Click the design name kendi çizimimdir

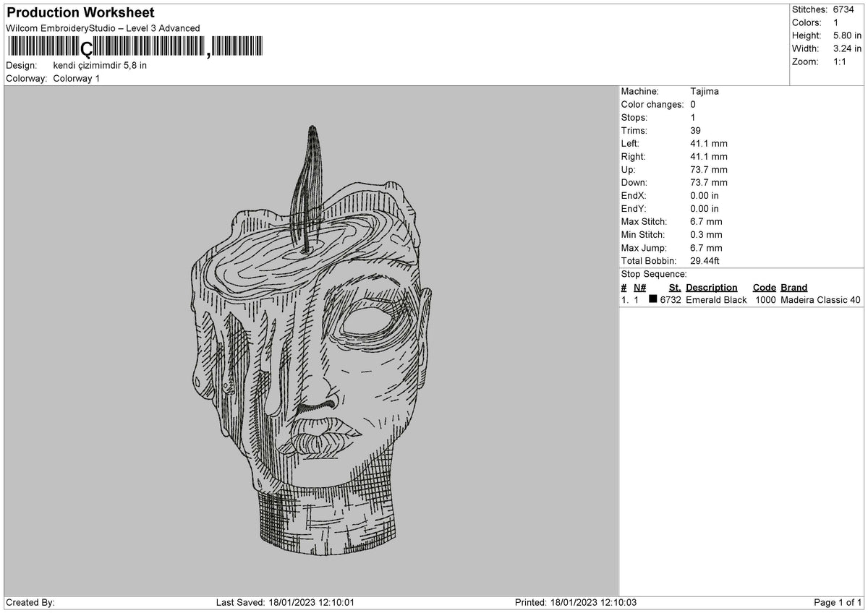coord(87,65)
